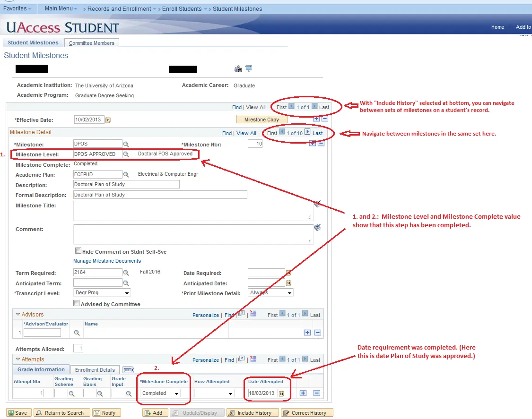Viewport: 532px width, 419px height.
Task: Open the Date Attempted calendar icon
Action: (281, 393)
